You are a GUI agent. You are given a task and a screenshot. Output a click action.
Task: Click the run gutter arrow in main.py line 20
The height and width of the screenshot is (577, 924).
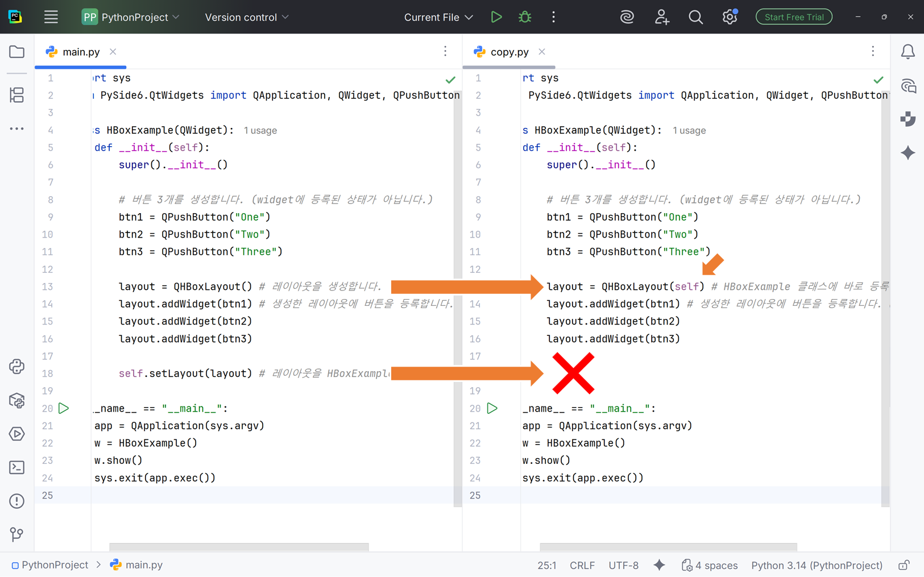[x=64, y=408]
